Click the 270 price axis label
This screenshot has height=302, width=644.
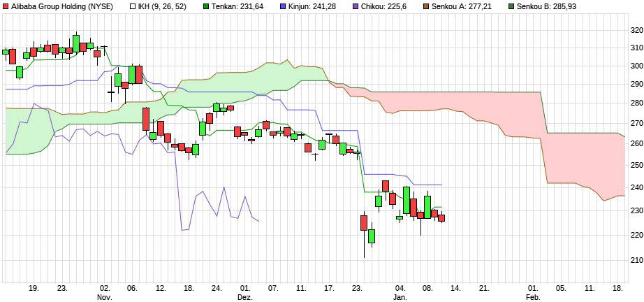pyautogui.click(x=636, y=123)
